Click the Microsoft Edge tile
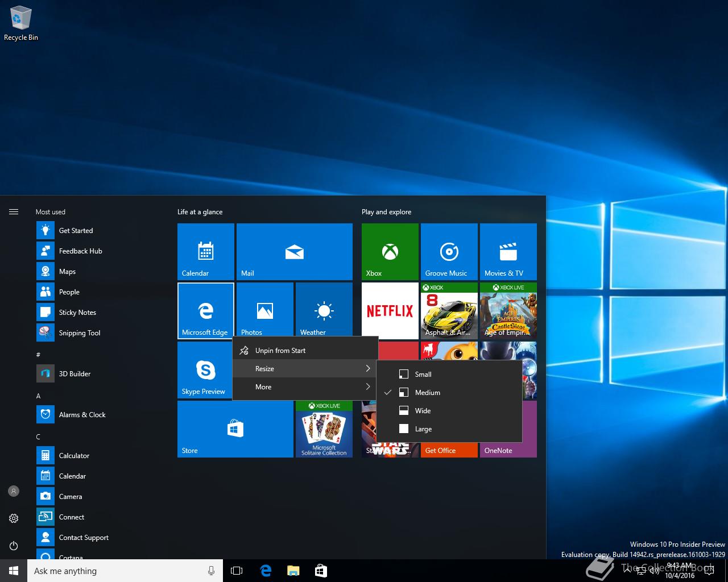The height and width of the screenshot is (582, 728). (206, 311)
